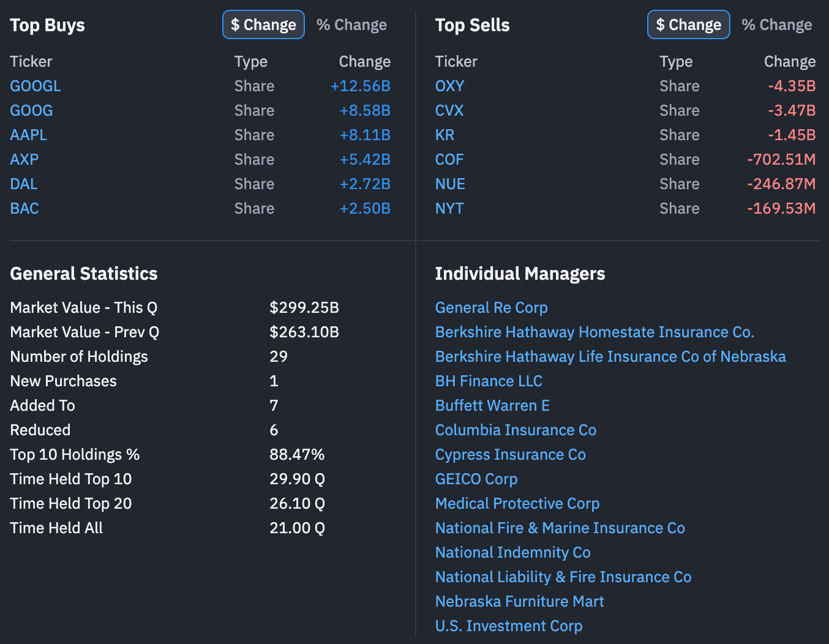This screenshot has height=644, width=829.
Task: Open the CVX ticker link
Action: [x=449, y=110]
